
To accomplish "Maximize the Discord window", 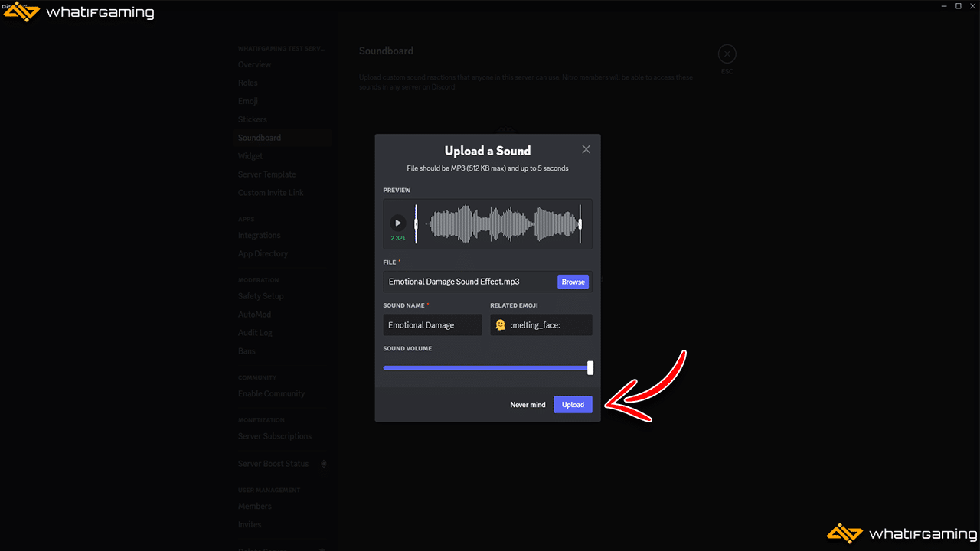I will coord(959,5).
